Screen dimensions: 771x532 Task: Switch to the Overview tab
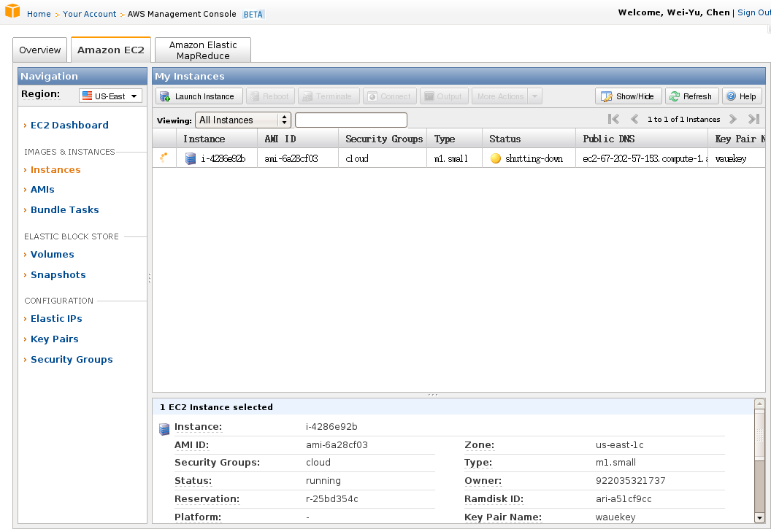coord(40,50)
